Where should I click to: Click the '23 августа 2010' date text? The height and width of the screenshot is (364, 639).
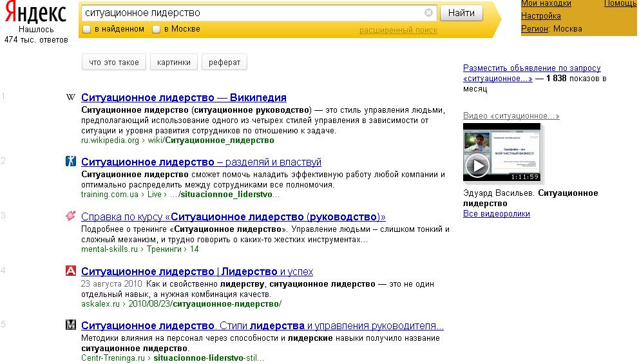111,283
